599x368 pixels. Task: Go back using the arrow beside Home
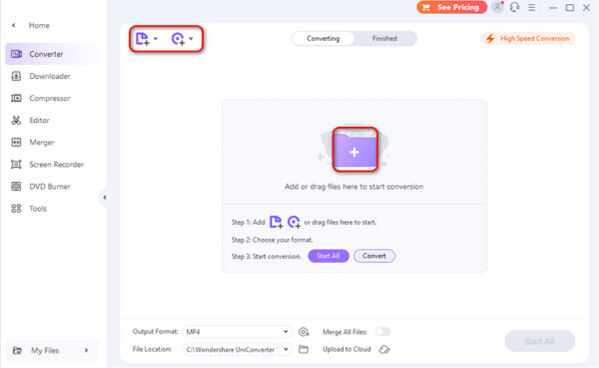tap(14, 25)
